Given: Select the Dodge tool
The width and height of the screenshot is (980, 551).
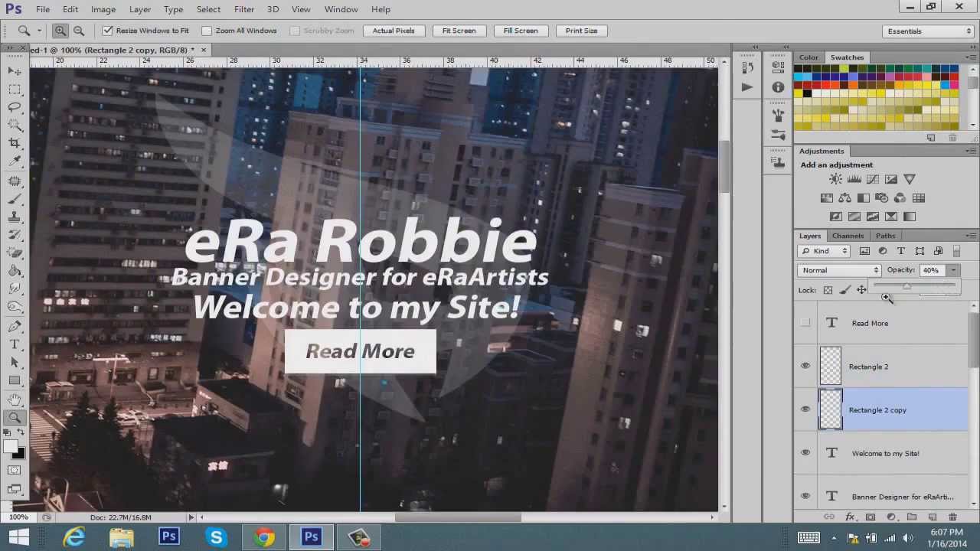Looking at the screenshot, I should (15, 307).
